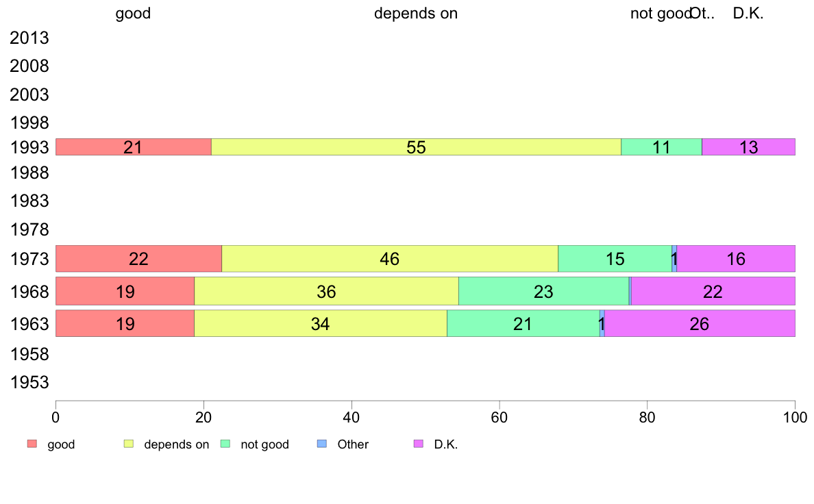This screenshot has width=814, height=504.
Task: Click the 1953 year label
Action: coord(29,382)
